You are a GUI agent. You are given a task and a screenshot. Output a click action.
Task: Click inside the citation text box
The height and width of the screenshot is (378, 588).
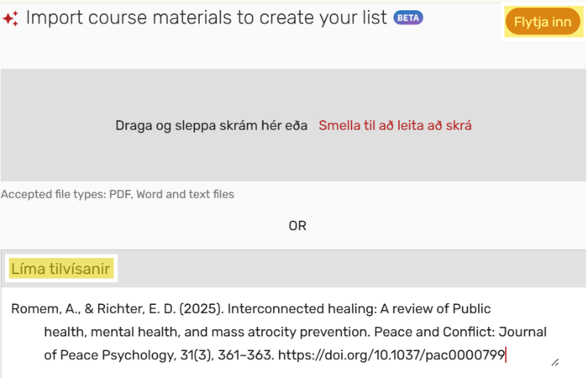[294, 333]
